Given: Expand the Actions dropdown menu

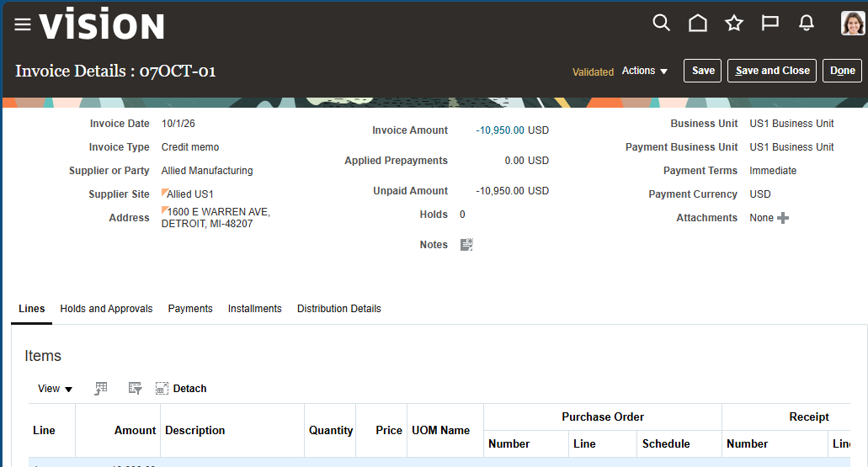Looking at the screenshot, I should coord(644,71).
